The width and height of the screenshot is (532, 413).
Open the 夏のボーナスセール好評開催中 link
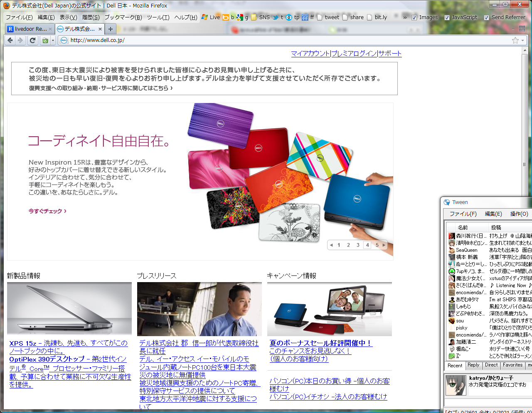point(320,343)
